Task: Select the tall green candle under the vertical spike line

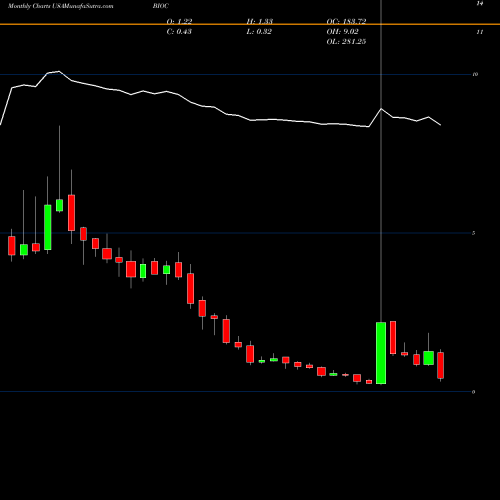Action: pos(381,353)
